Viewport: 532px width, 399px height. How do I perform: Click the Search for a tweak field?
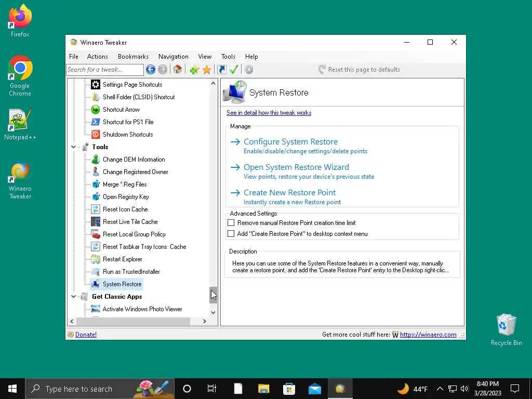[x=105, y=70]
